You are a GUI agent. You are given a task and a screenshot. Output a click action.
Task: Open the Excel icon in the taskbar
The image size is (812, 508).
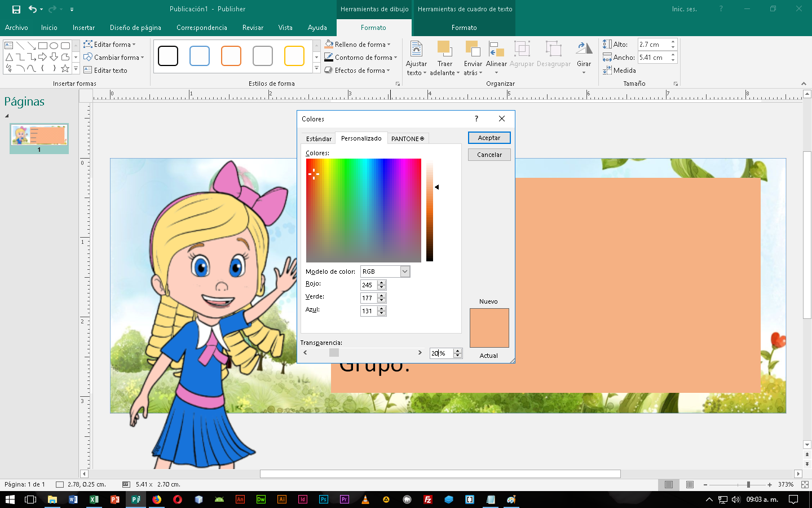point(94,500)
